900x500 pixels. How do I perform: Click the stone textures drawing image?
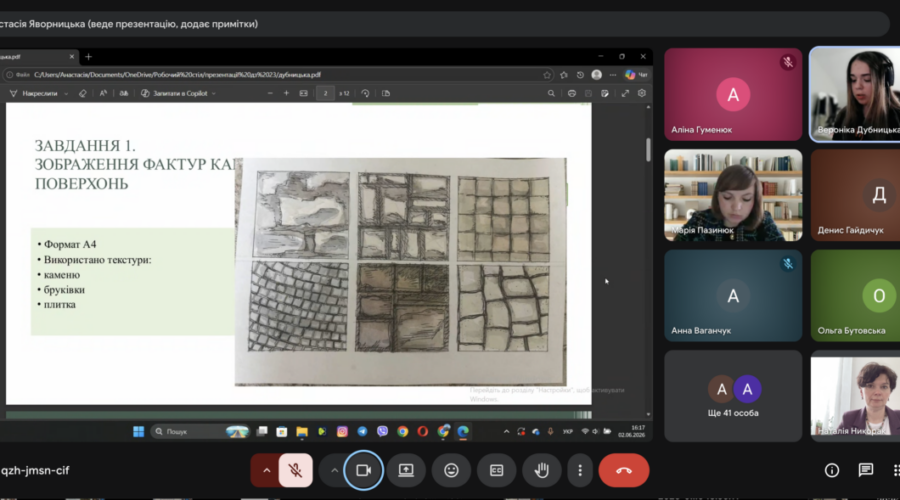point(401,272)
